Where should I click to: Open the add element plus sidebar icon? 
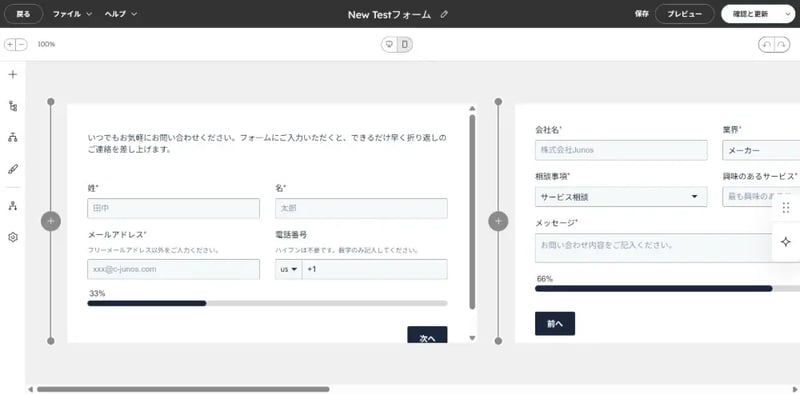(x=13, y=75)
